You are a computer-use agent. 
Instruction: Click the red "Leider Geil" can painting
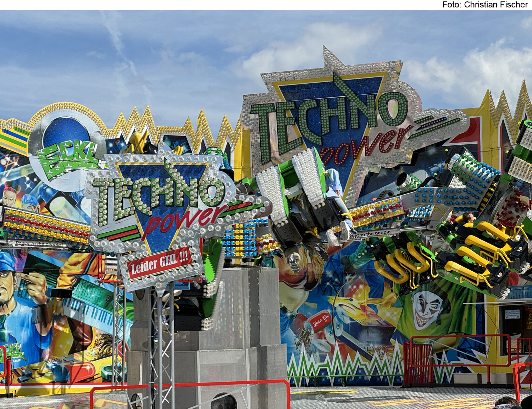(320, 321)
